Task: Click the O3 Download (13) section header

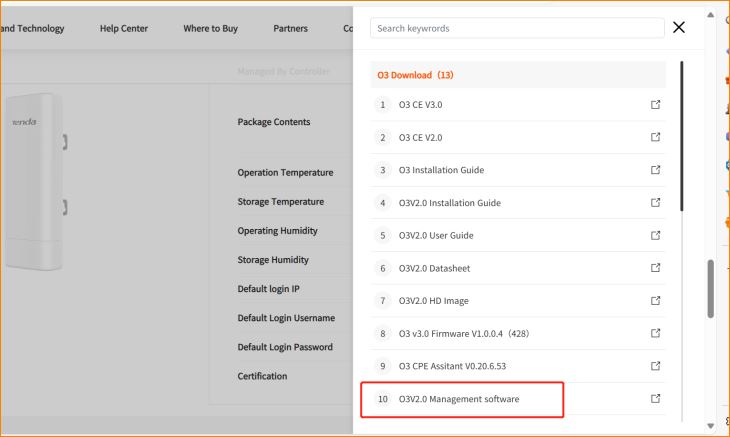Action: tap(415, 75)
